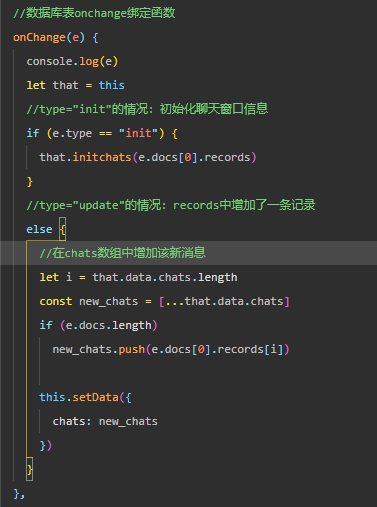This screenshot has height=507, width=377.
Task: Click the yellow closing brace after the initchats call
Action: pyautogui.click(x=29, y=181)
